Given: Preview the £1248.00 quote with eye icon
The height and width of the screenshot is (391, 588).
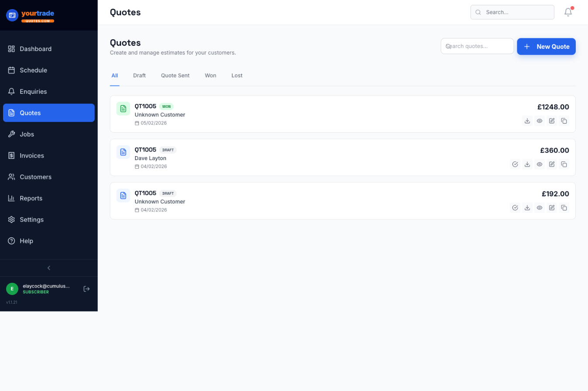Looking at the screenshot, I should 540,121.
